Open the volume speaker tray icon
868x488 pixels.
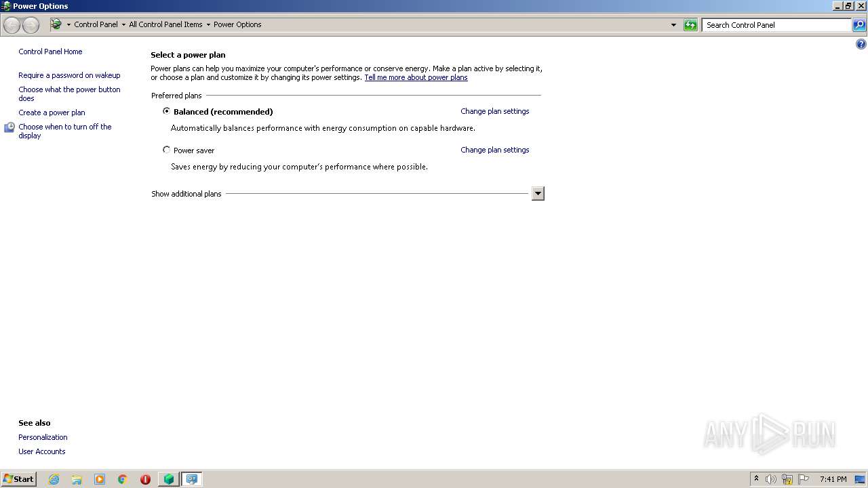point(771,479)
